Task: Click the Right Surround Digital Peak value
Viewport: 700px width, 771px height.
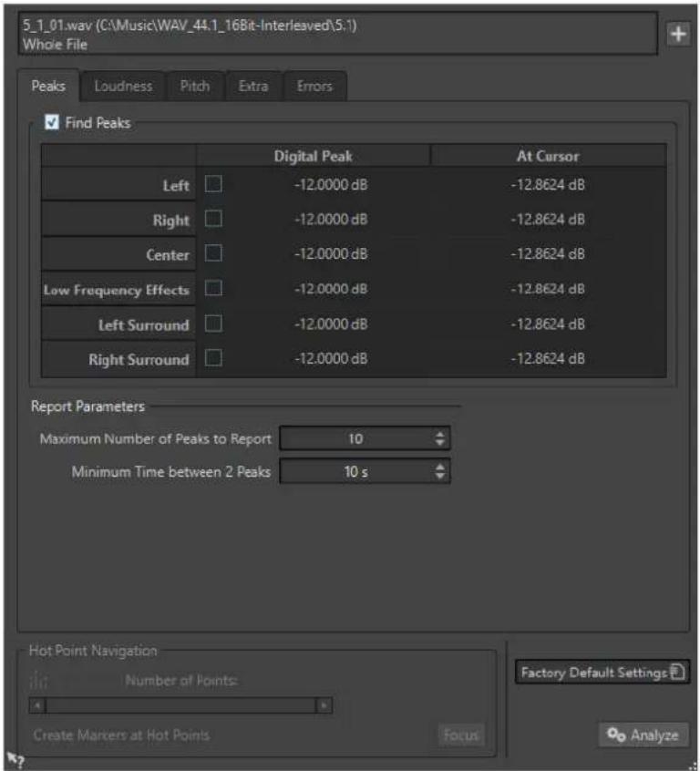Action: coord(331,358)
